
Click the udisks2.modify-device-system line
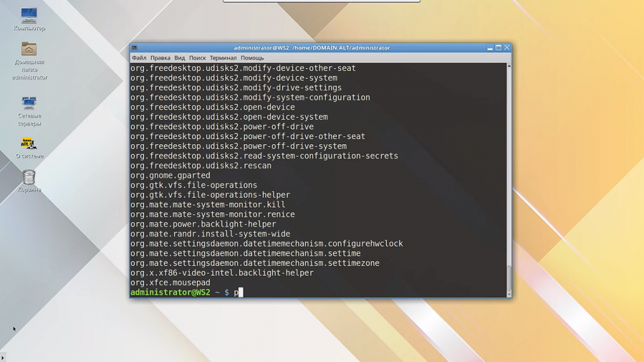[x=234, y=78]
